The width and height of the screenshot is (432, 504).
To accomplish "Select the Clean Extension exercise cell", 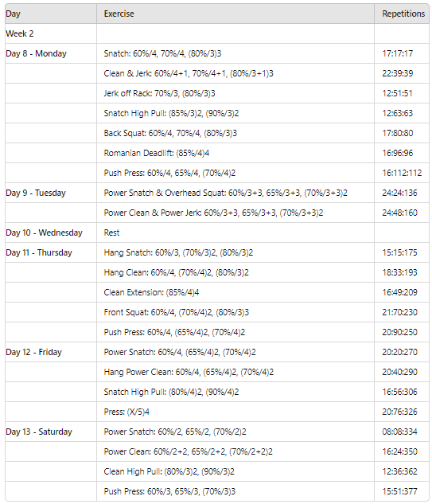I will pyautogui.click(x=235, y=292).
